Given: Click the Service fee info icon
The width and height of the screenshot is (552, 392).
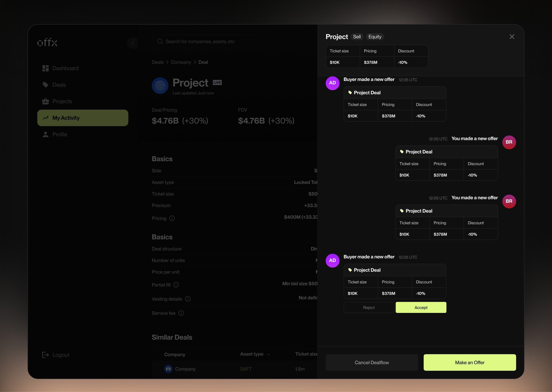Looking at the screenshot, I should 181,313.
